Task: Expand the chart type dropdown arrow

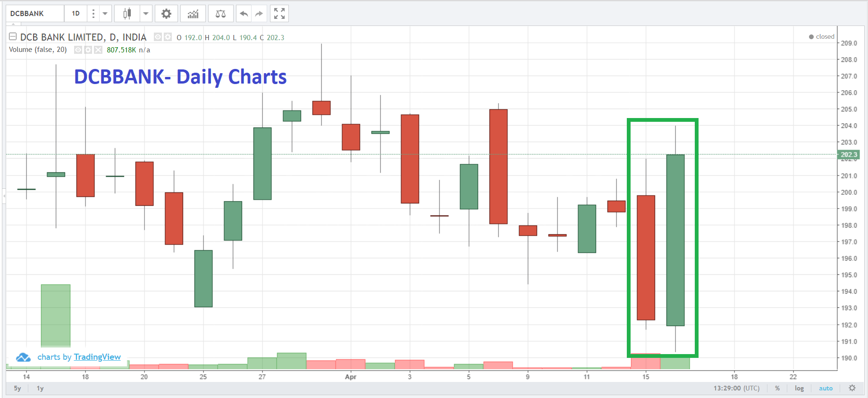Action: pos(146,14)
